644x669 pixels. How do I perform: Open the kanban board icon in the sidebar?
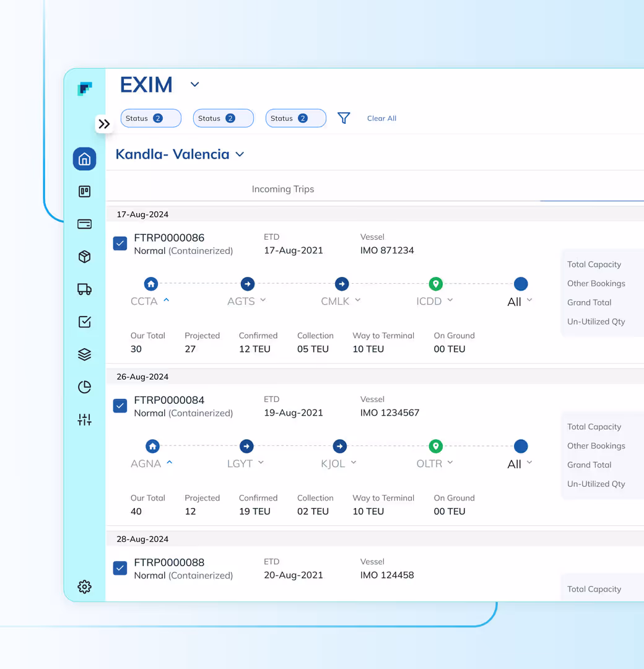pos(84,191)
